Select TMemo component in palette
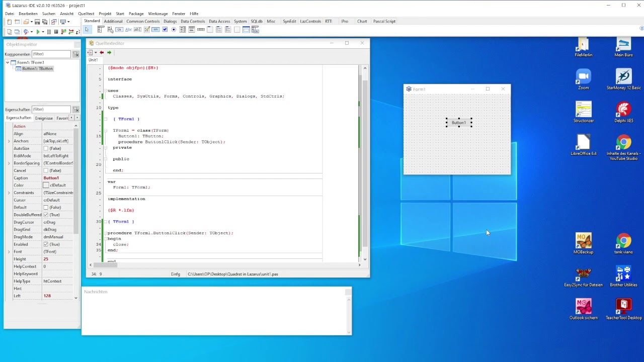The height and width of the screenshot is (362, 644). point(146,30)
